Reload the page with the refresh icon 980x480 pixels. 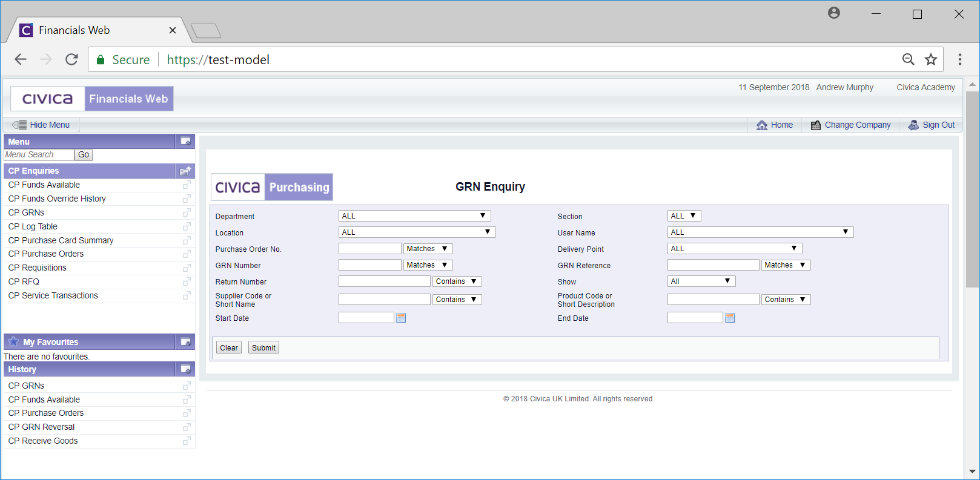pyautogui.click(x=71, y=59)
